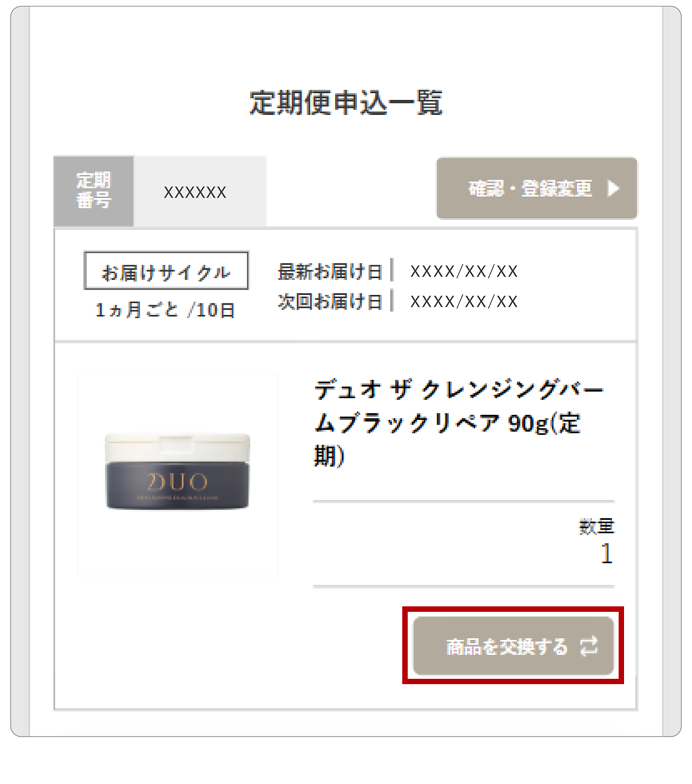Select the DUO cleansing balm product image
Viewport: 692px width, 784px height.
tap(178, 474)
